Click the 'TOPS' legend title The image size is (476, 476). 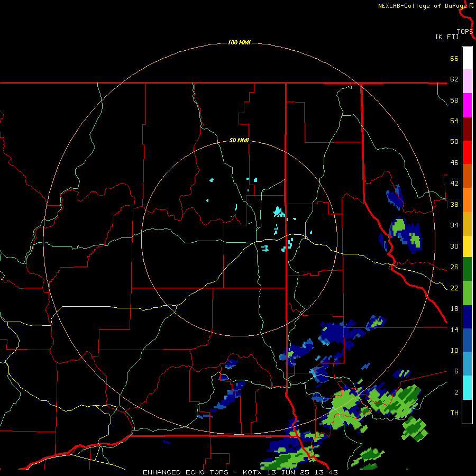tap(465, 32)
